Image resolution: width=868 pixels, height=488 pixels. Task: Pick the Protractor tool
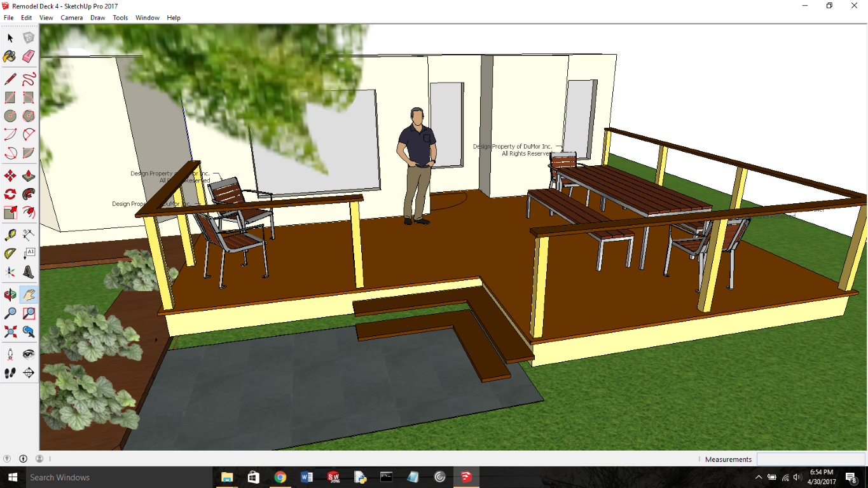pos(10,254)
